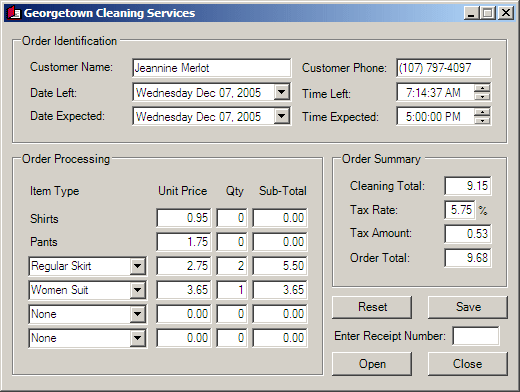Click the Pants quantity field
This screenshot has height=392, width=520.
pyautogui.click(x=232, y=242)
